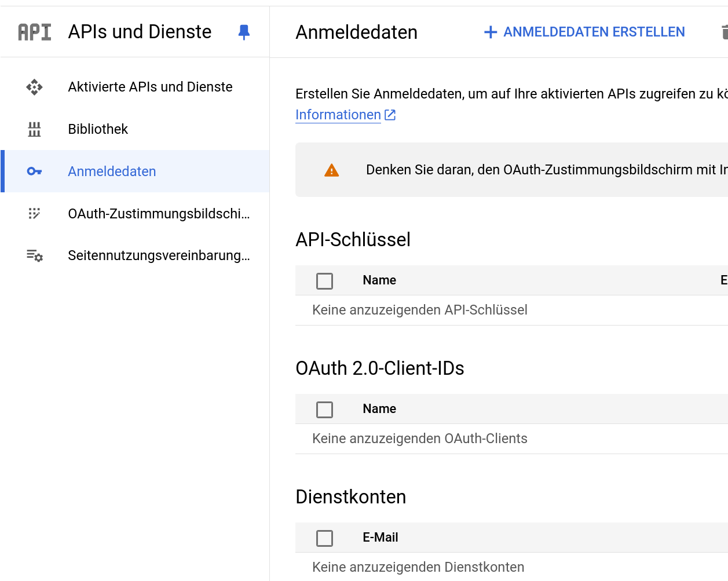Toggle the OAuth 2.0-Client-IDs header checkbox
The height and width of the screenshot is (581, 728).
(x=324, y=410)
